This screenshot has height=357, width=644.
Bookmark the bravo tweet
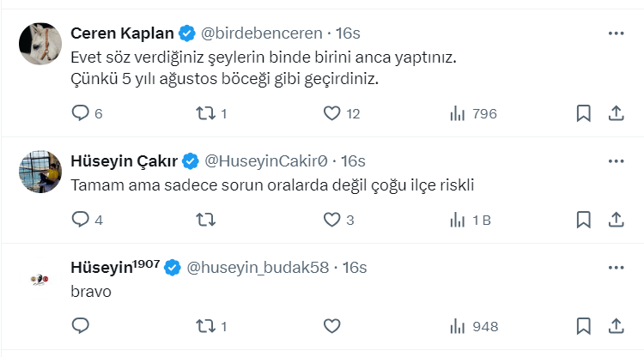pyautogui.click(x=583, y=326)
